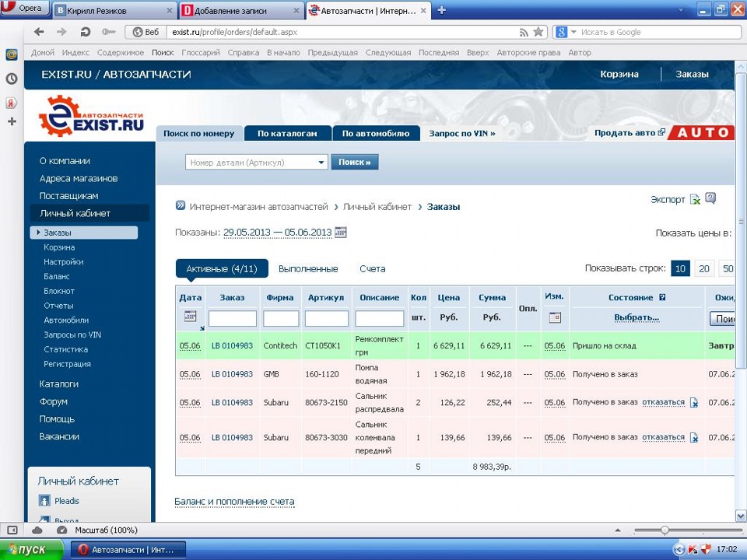Export orders via the Excel icon
This screenshot has height=560, width=747.
[695, 200]
